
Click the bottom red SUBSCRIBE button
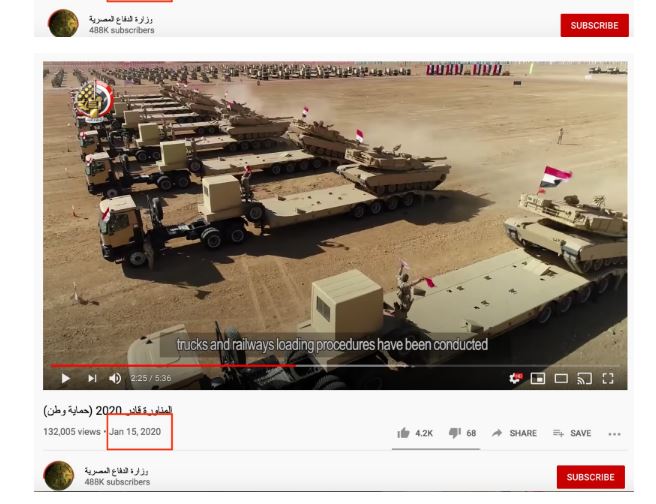click(590, 477)
